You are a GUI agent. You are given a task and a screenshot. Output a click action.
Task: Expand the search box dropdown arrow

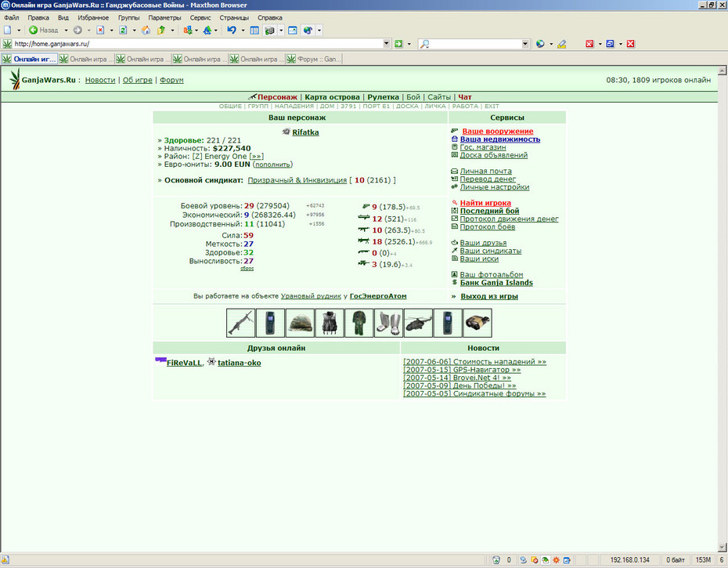click(x=525, y=44)
